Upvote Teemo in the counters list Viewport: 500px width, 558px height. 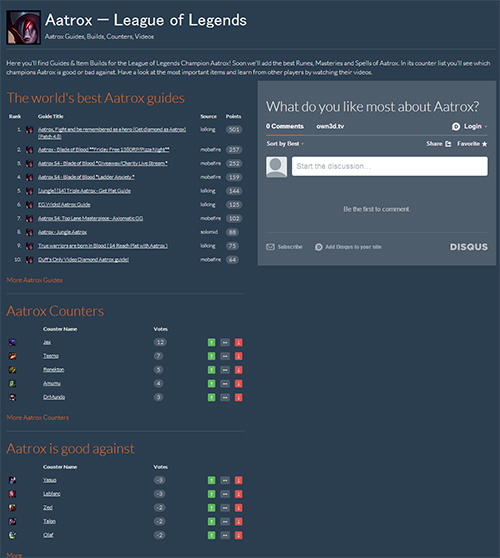click(211, 356)
